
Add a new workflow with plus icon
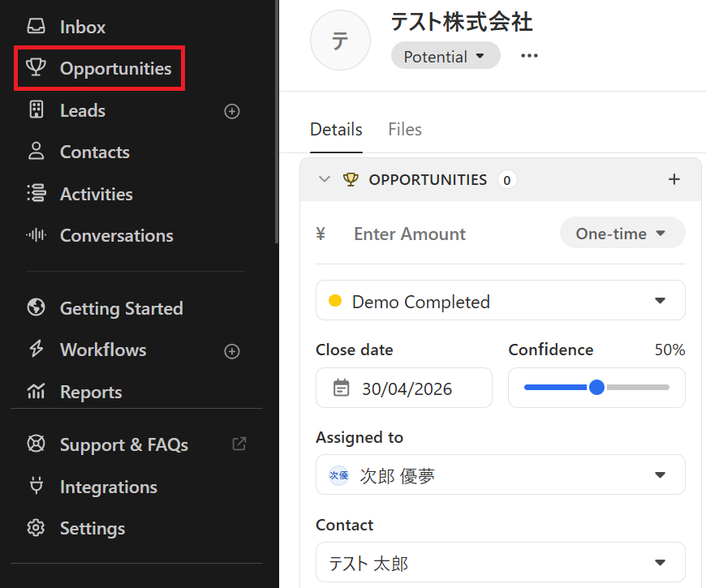pos(232,351)
